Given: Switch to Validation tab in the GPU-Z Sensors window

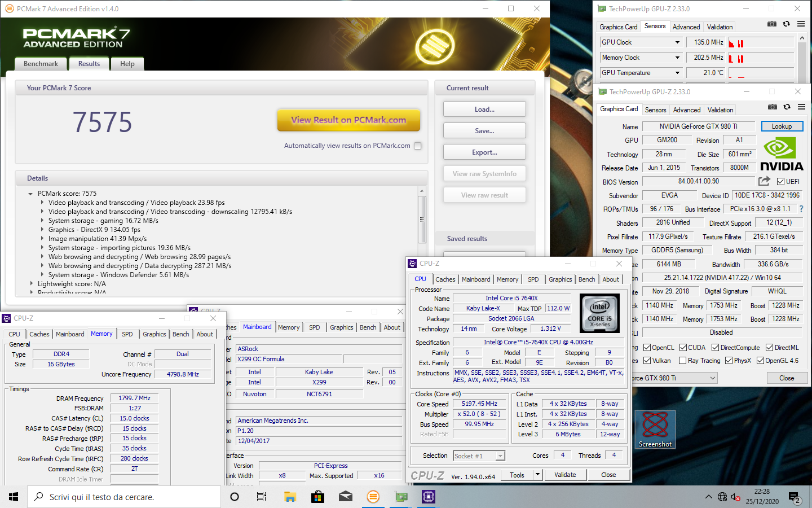Looking at the screenshot, I should pyautogui.click(x=720, y=27).
